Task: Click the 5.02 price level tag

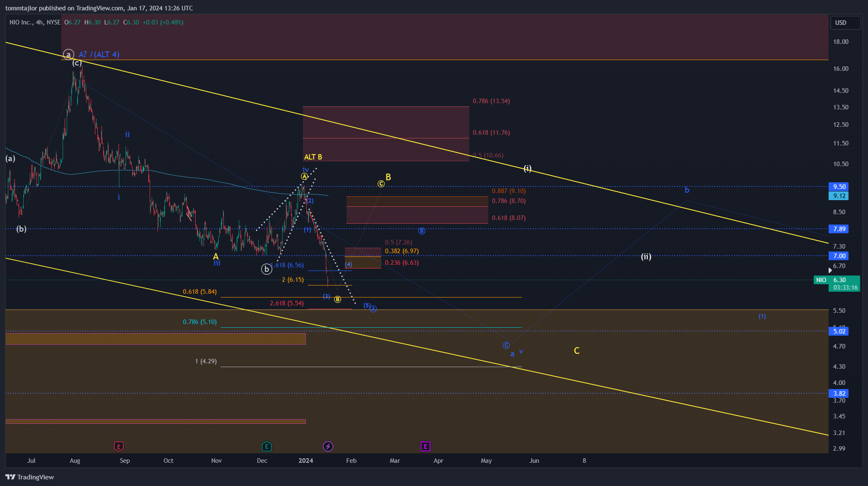Action: coord(839,331)
